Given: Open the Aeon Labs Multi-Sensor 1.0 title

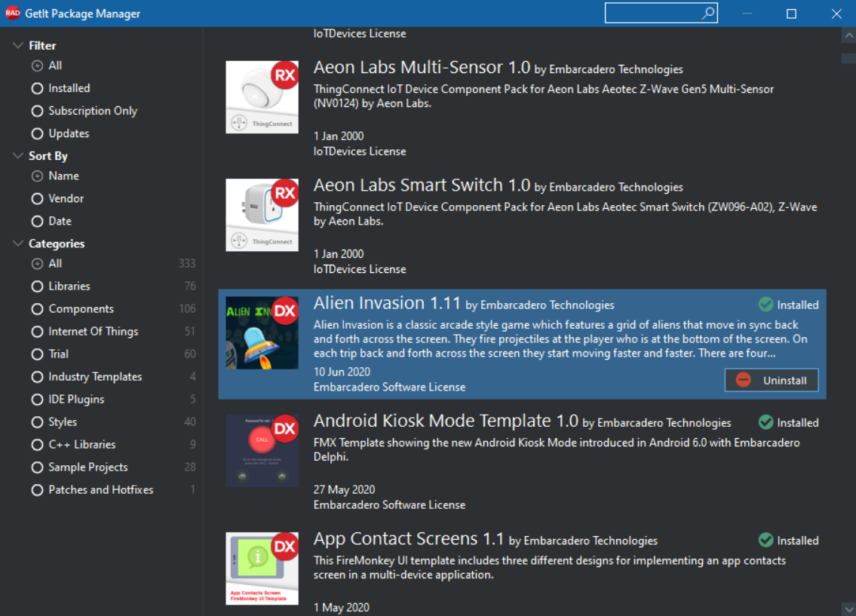Looking at the screenshot, I should tap(422, 68).
